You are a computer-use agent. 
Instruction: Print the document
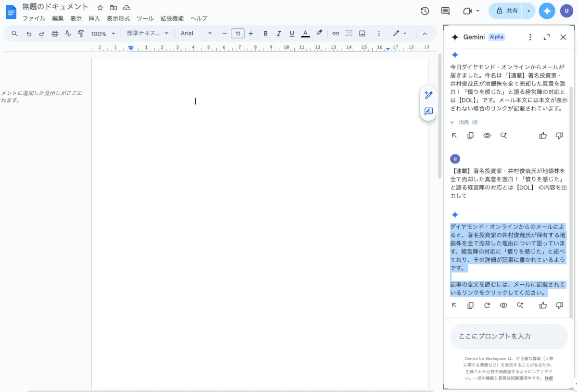(55, 34)
